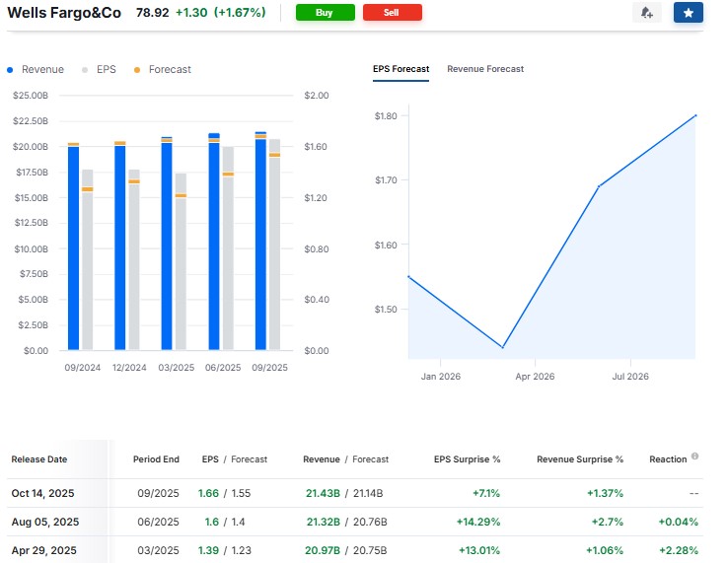Switch to the EPS Forecast tab
Viewport: 728px width, 563px height.
coord(400,69)
